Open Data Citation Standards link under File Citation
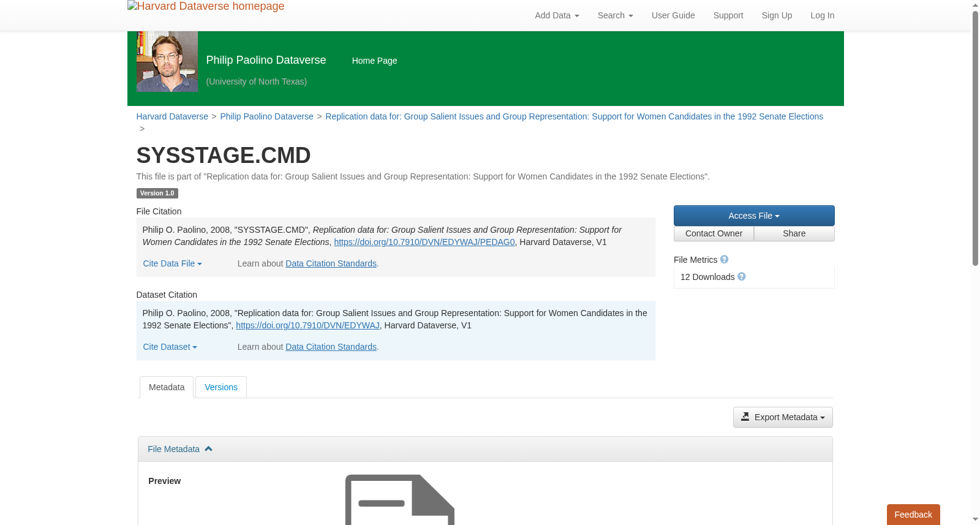 click(x=331, y=263)
